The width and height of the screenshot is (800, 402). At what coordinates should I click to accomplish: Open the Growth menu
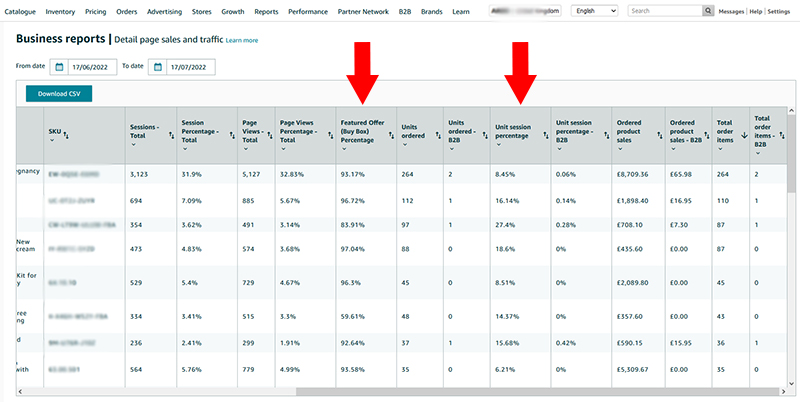[233, 11]
